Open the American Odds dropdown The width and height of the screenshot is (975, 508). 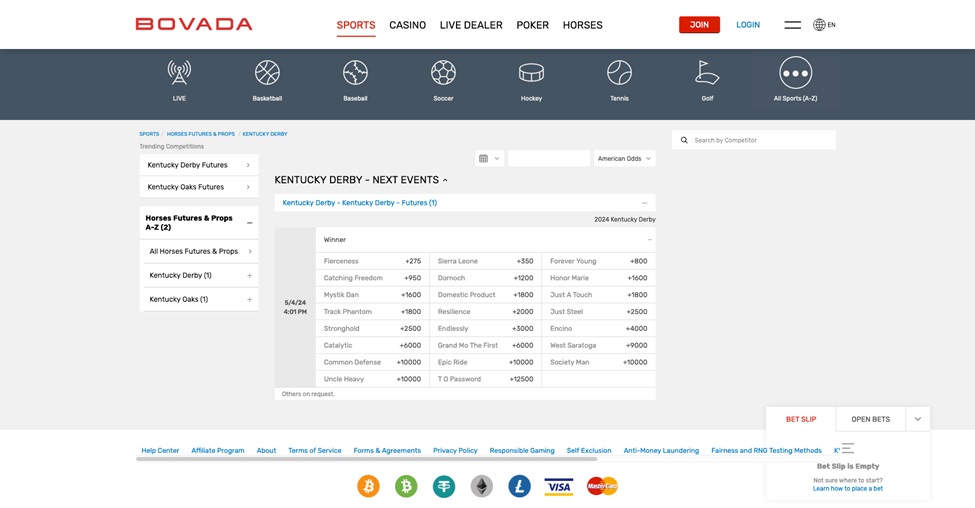pyautogui.click(x=624, y=158)
